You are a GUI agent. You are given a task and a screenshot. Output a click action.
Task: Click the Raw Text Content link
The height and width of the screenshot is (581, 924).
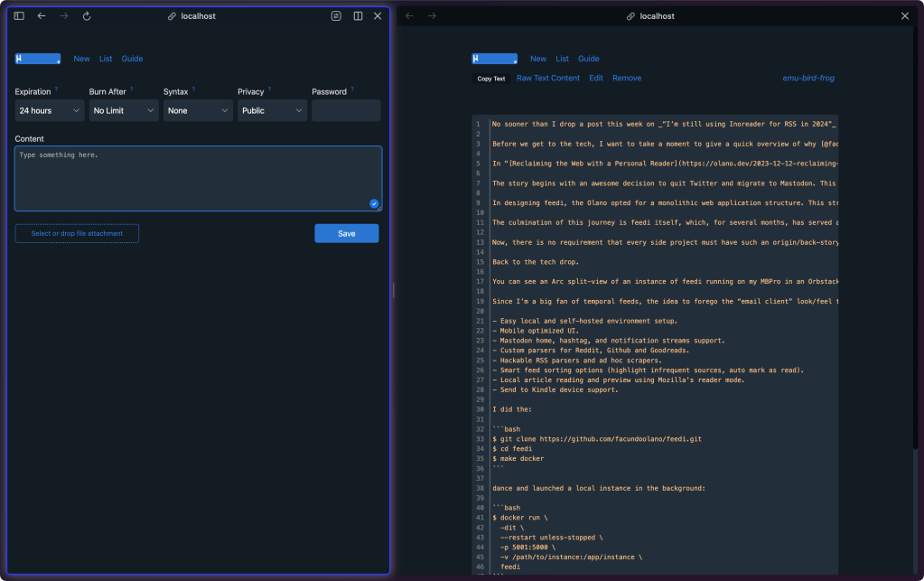pos(548,79)
